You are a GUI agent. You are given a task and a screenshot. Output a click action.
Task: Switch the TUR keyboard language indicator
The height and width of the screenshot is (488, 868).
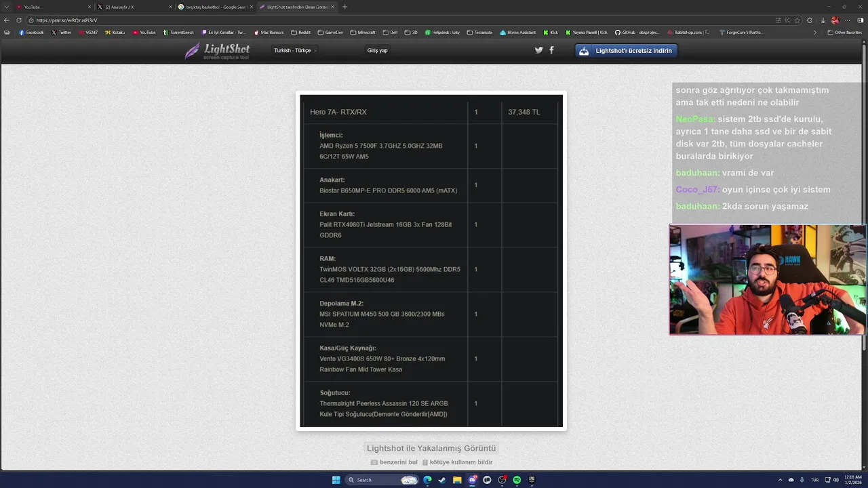tap(814, 480)
